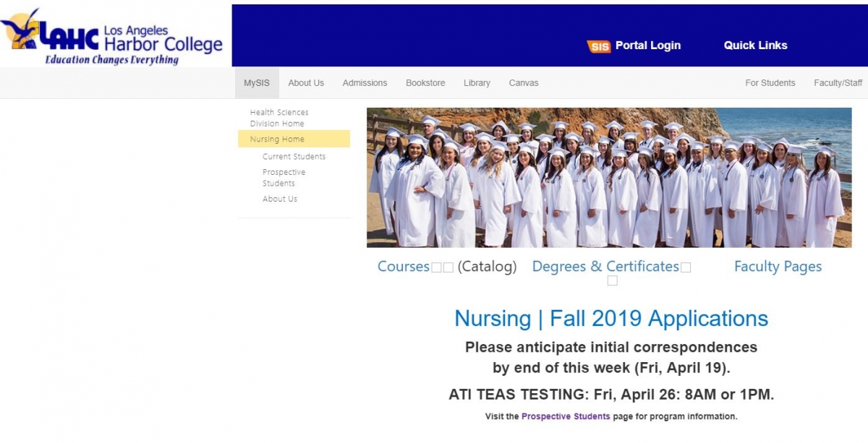
Task: Open the Library menu item
Action: click(477, 83)
